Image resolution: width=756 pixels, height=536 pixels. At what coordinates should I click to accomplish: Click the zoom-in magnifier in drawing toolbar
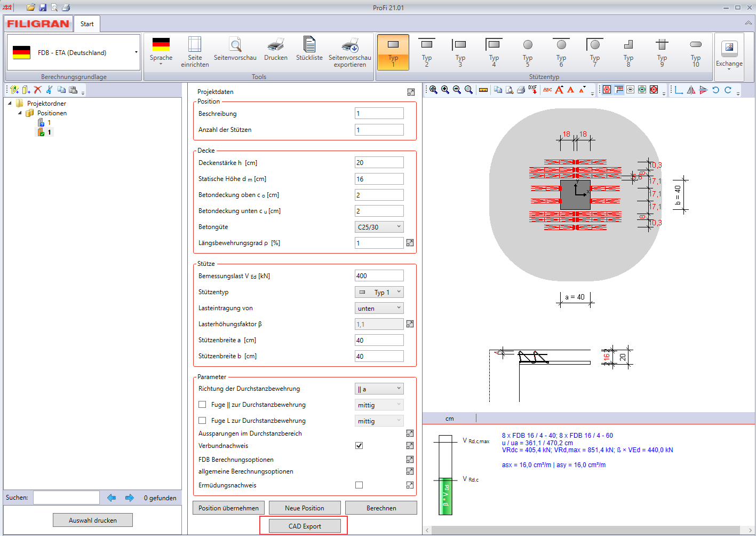(x=445, y=90)
